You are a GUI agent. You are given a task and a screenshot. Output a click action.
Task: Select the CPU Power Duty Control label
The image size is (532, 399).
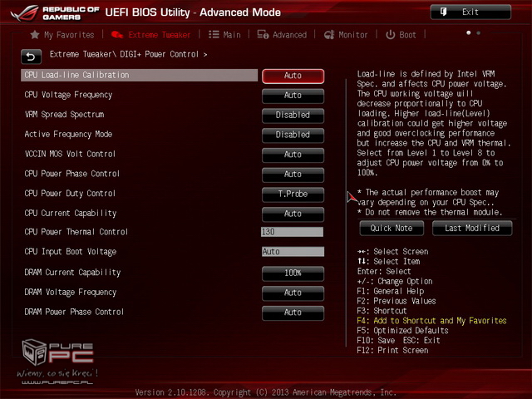coord(70,194)
